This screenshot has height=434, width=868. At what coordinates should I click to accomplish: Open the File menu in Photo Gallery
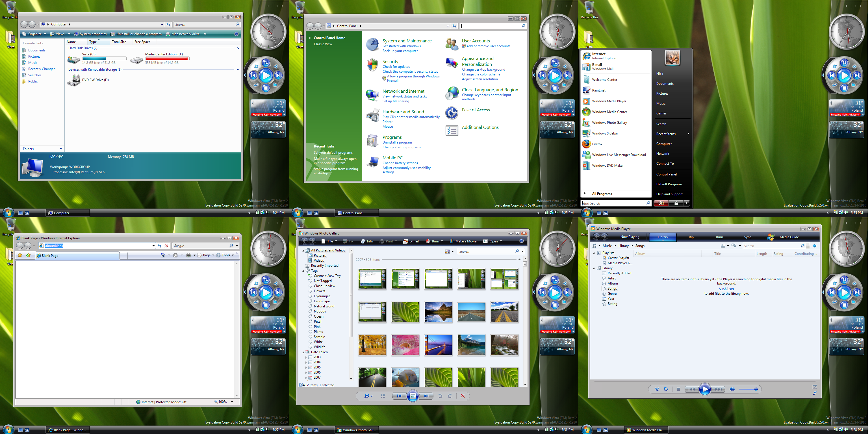[329, 241]
